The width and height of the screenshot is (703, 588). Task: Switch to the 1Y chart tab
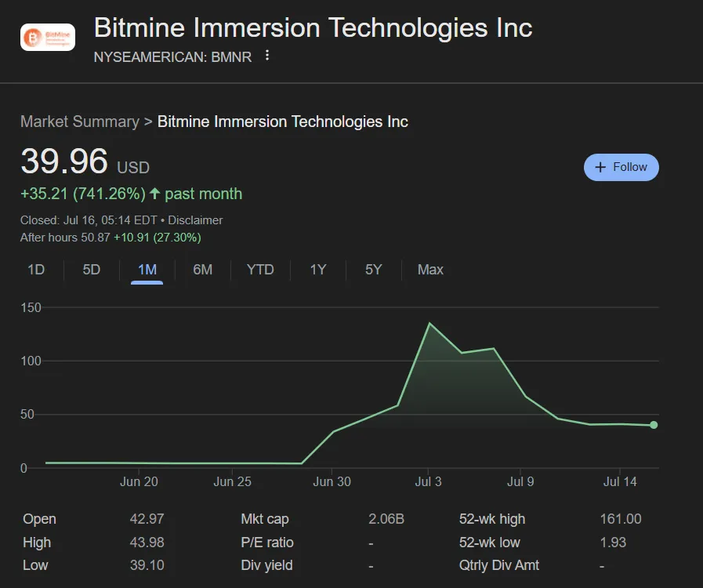tap(317, 270)
